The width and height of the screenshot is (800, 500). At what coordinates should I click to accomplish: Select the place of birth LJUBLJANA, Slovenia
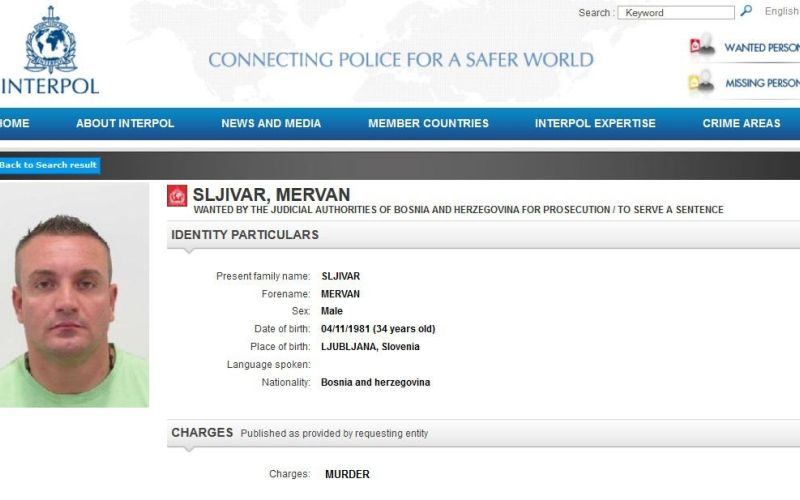[370, 347]
